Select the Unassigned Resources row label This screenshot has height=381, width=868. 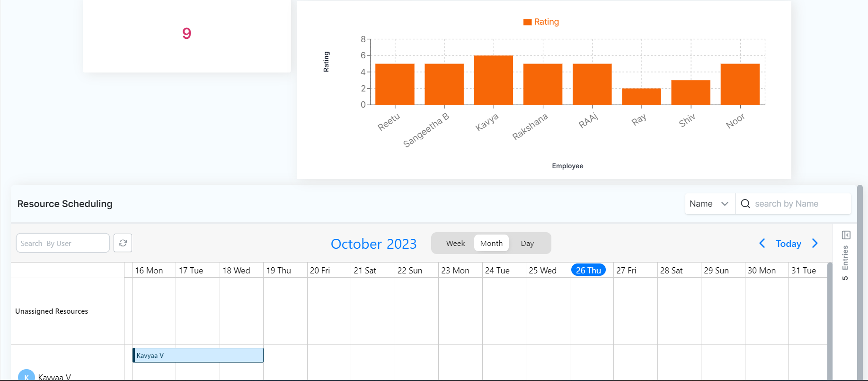52,311
